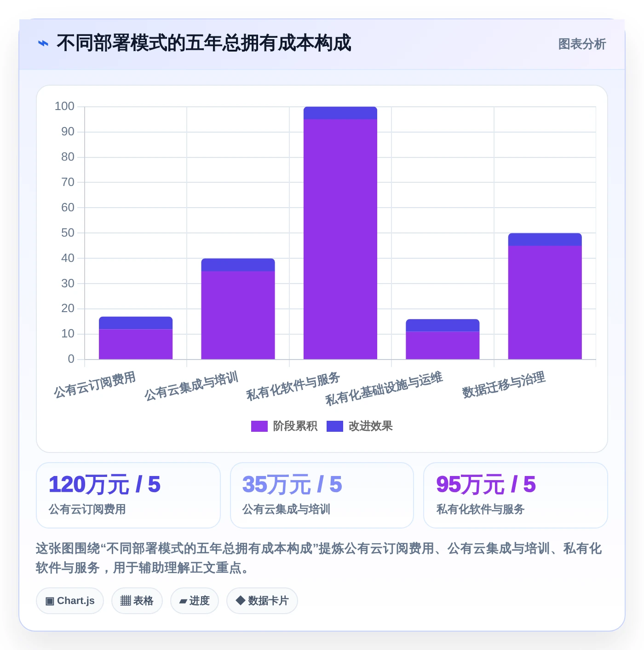Select the Chart.js tag chip
Image resolution: width=644 pixels, height=650 pixels.
coord(70,601)
